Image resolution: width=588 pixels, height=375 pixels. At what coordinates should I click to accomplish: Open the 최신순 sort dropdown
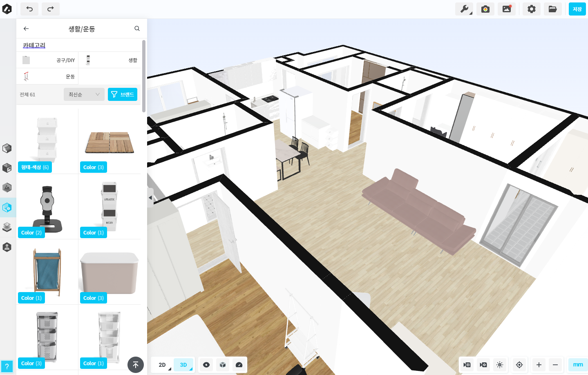(84, 94)
